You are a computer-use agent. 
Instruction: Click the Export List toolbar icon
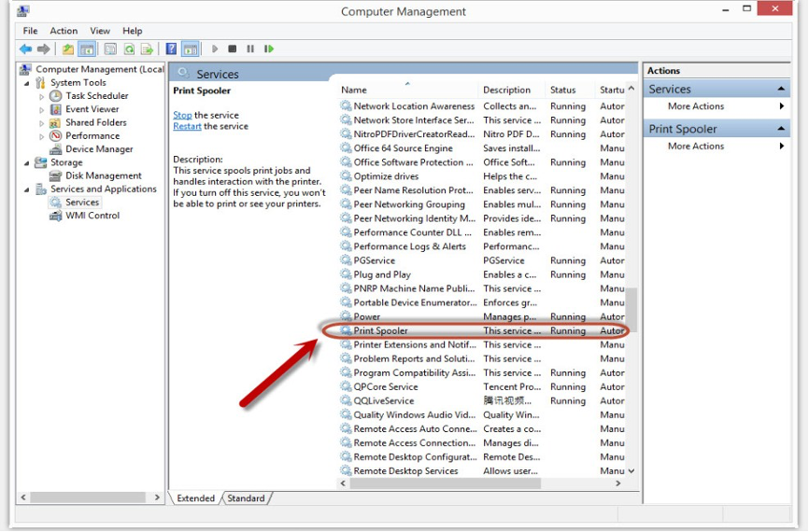[148, 49]
